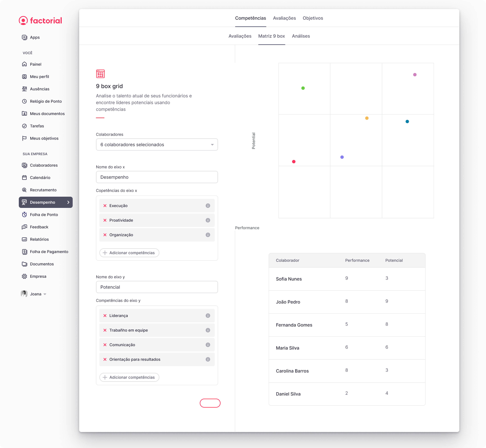Click Relatórios chart icon
This screenshot has height=448, width=486.
point(25,239)
